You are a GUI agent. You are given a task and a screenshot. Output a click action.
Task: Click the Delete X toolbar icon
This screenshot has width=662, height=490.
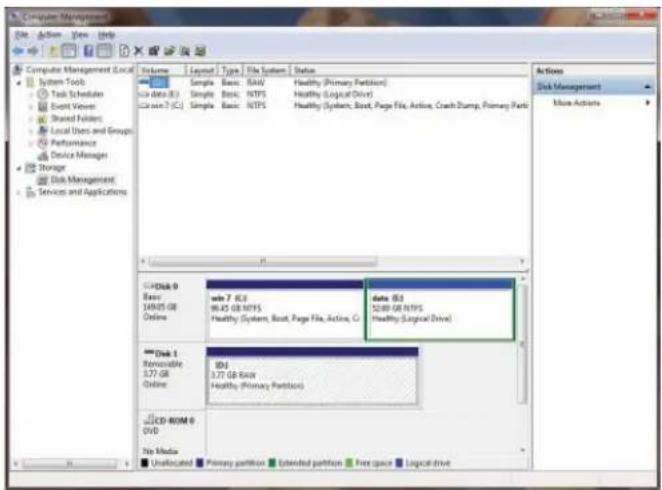coord(138,51)
